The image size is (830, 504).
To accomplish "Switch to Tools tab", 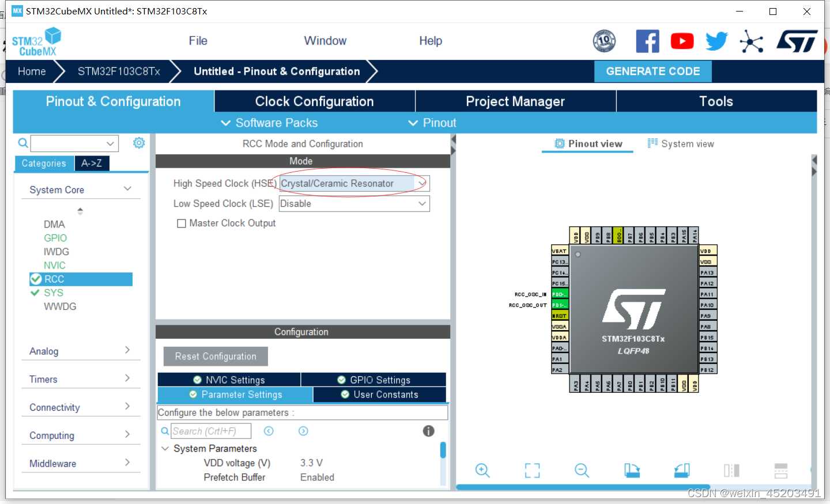I will pos(716,101).
